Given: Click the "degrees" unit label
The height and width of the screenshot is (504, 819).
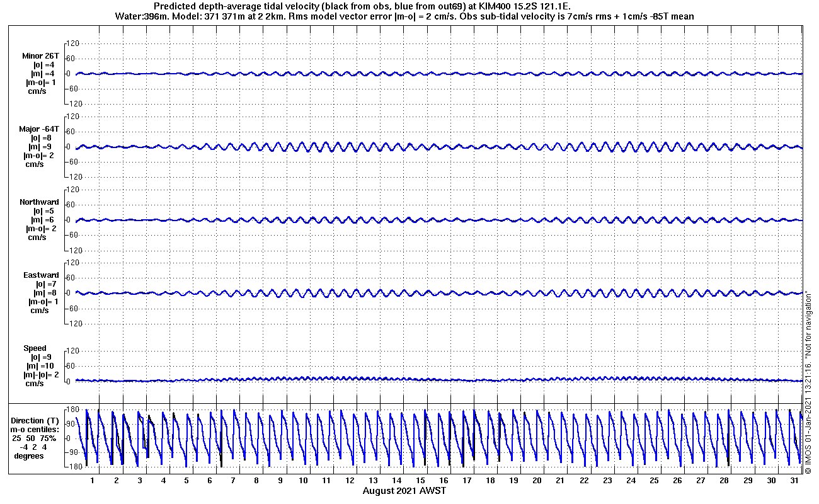Looking at the screenshot, I should point(29,455).
